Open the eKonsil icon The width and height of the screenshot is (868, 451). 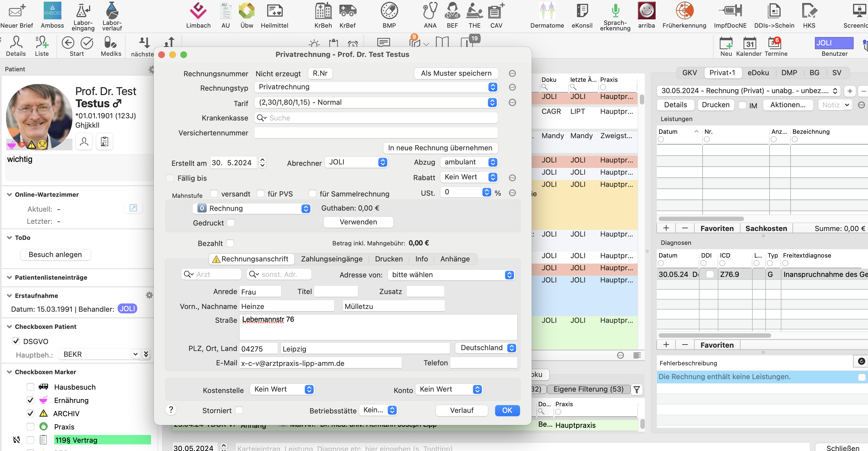click(582, 15)
